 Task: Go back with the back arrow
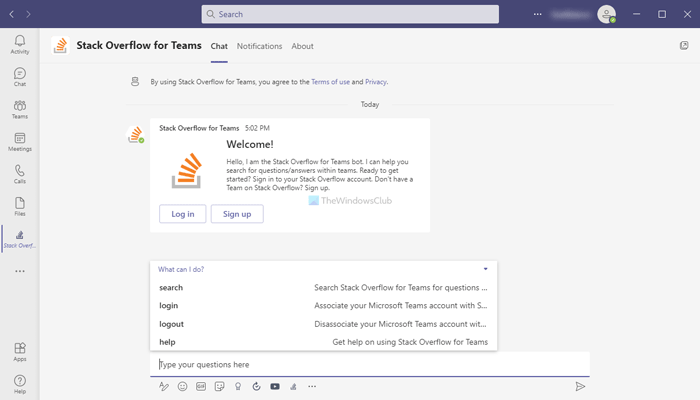coord(12,14)
